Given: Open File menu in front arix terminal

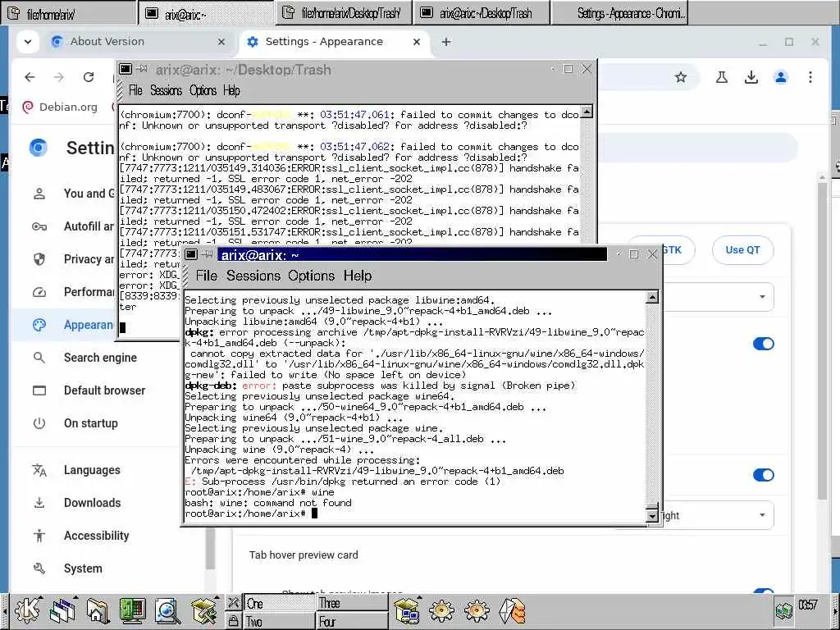Looking at the screenshot, I should pyautogui.click(x=206, y=276).
